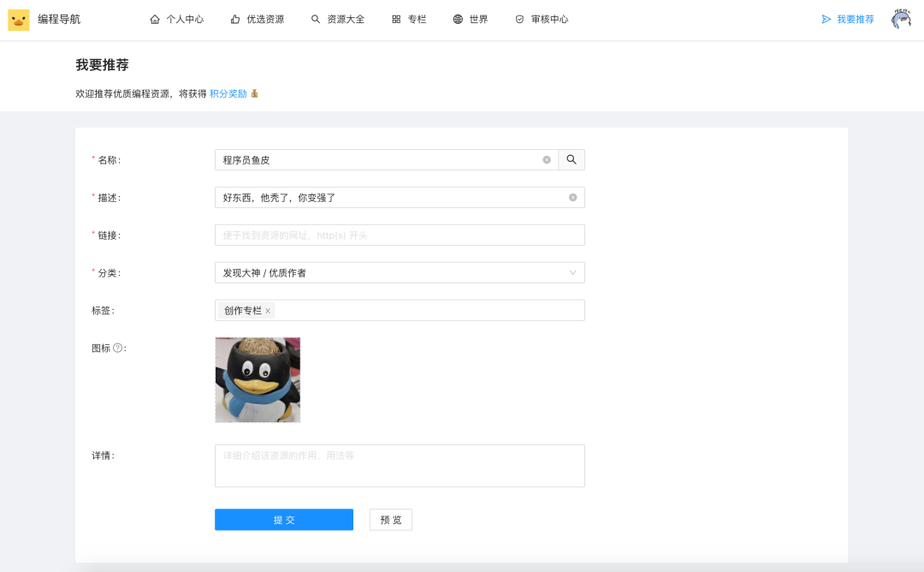Viewport: 924px width, 572px height.
Task: Expand the 分类 dropdown
Action: 400,273
